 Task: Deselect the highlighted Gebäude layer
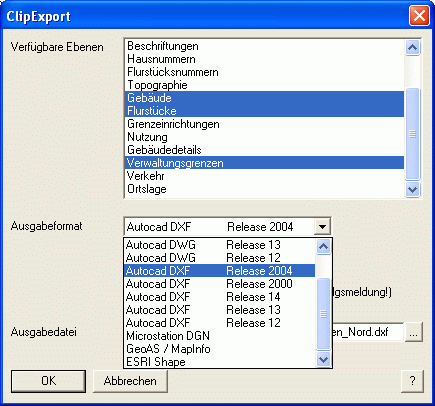tap(264, 98)
